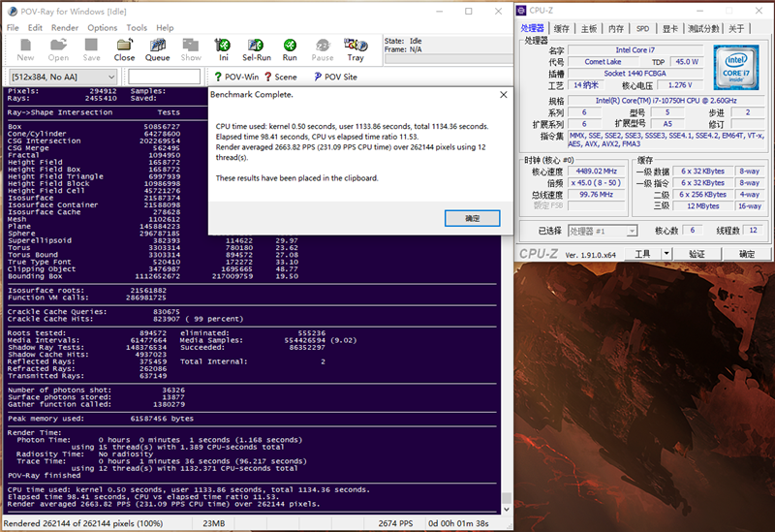Open the Help menu
775x532 pixels.
point(165,28)
